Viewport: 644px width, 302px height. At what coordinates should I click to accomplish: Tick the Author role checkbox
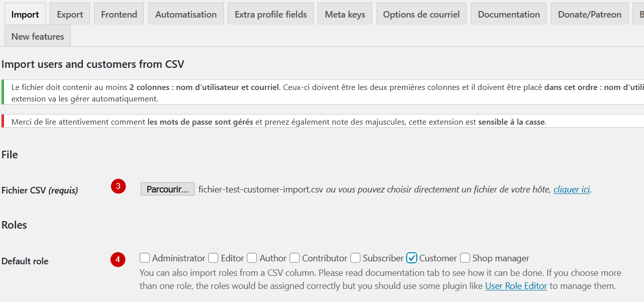(x=252, y=258)
